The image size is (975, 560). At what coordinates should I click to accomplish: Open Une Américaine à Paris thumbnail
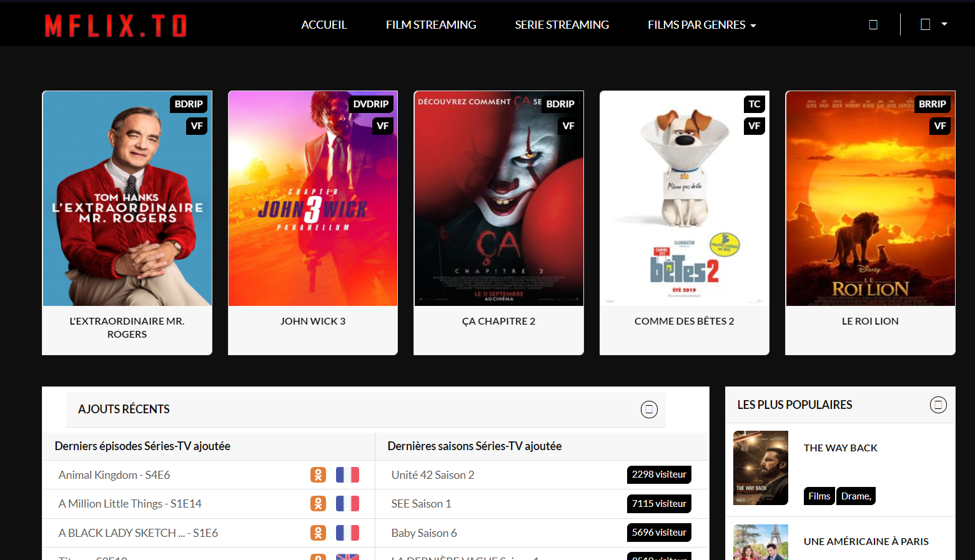pyautogui.click(x=761, y=542)
